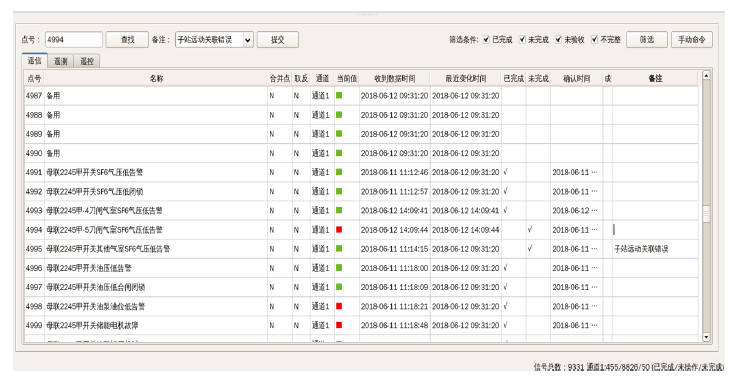This screenshot has height=382, width=737.
Task: Switch to the 遥信 tab
Action: [34, 61]
